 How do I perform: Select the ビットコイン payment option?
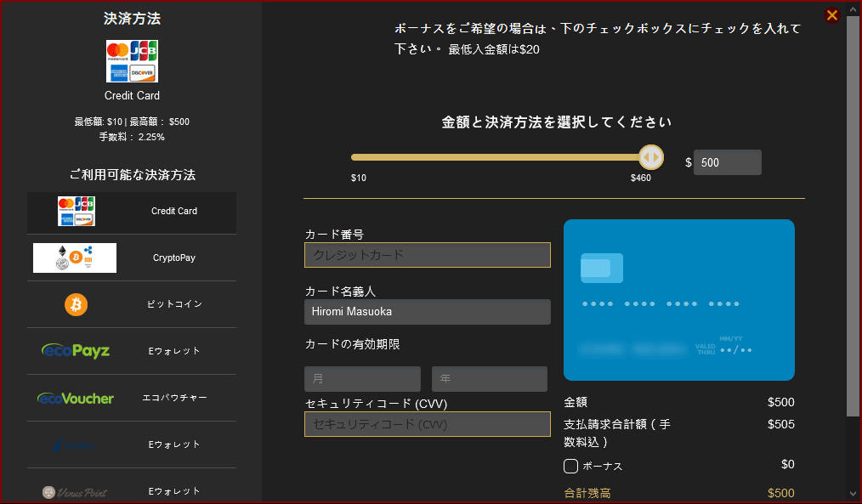point(174,304)
